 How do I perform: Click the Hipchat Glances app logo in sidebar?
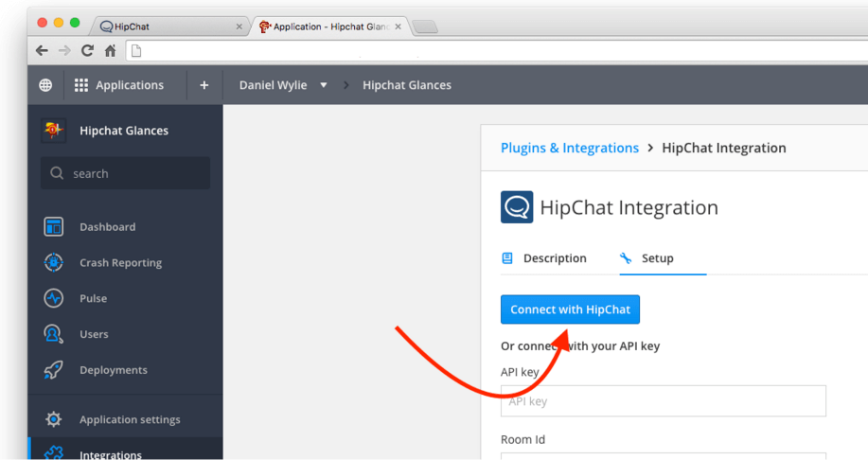53,131
